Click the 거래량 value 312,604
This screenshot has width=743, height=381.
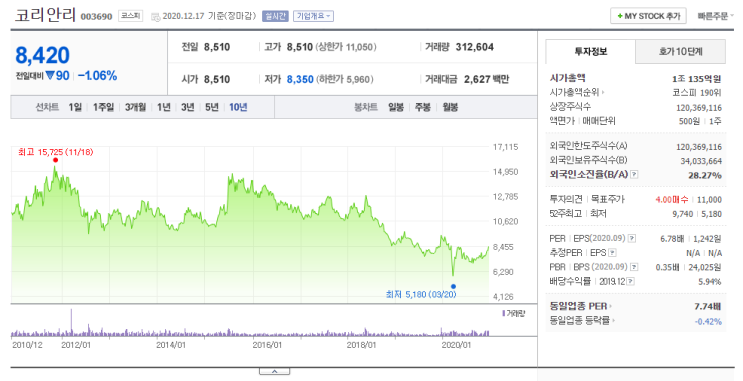[475, 47]
